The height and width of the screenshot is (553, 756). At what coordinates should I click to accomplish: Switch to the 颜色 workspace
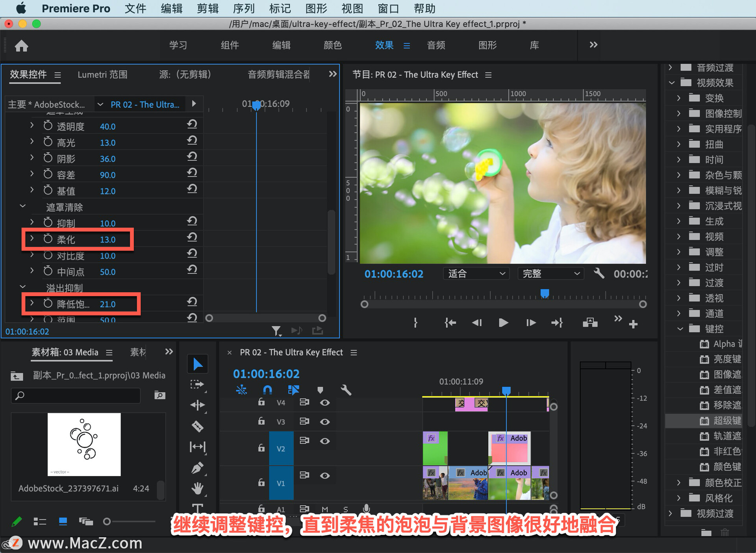pos(333,45)
